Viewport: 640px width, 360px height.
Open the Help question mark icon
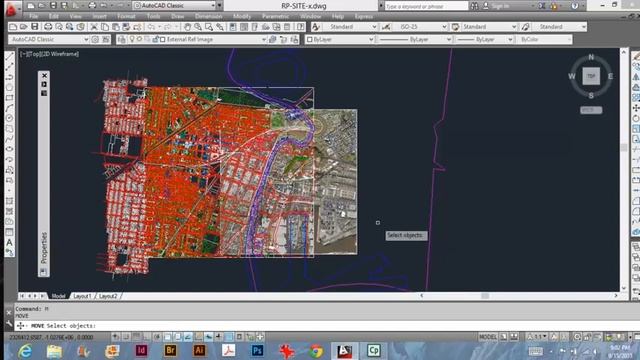coord(575,6)
